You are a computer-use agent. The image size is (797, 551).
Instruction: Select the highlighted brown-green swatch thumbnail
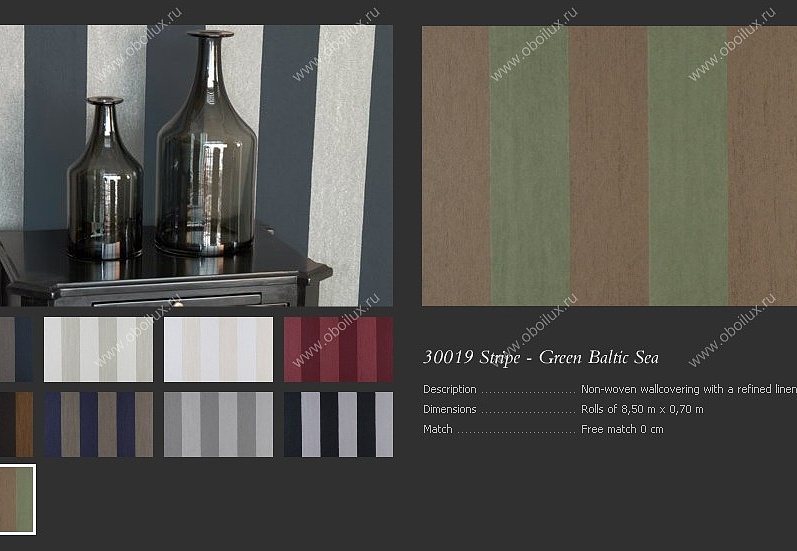tap(17, 500)
